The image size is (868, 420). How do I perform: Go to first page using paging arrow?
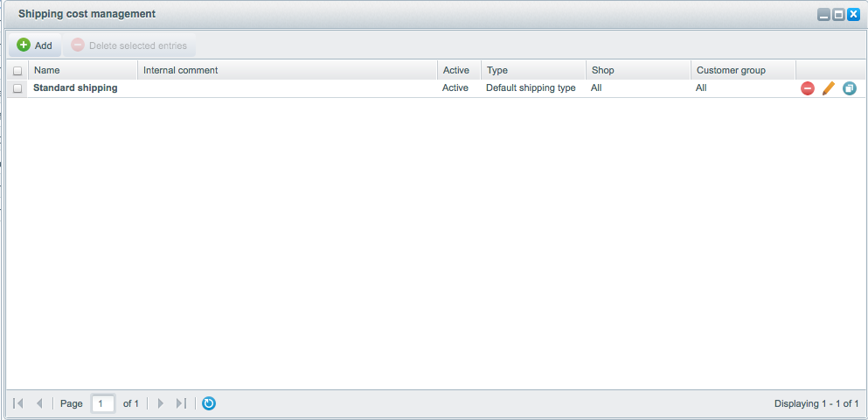tap(18, 403)
